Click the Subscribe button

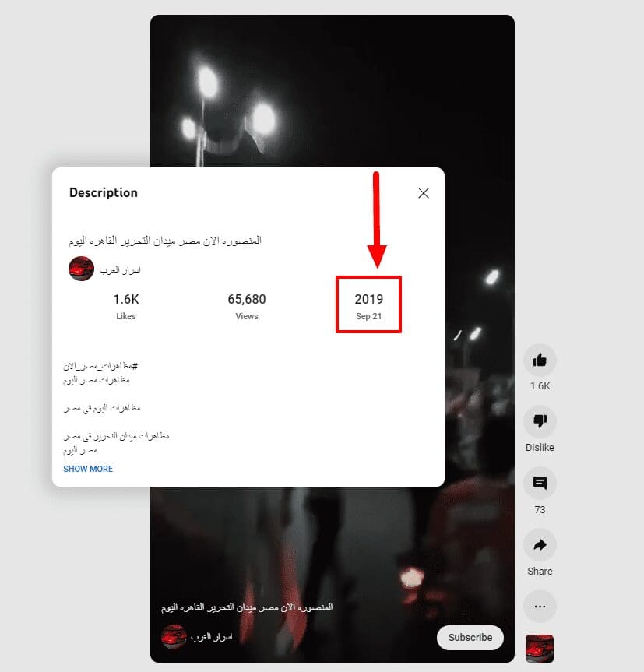[x=470, y=637]
